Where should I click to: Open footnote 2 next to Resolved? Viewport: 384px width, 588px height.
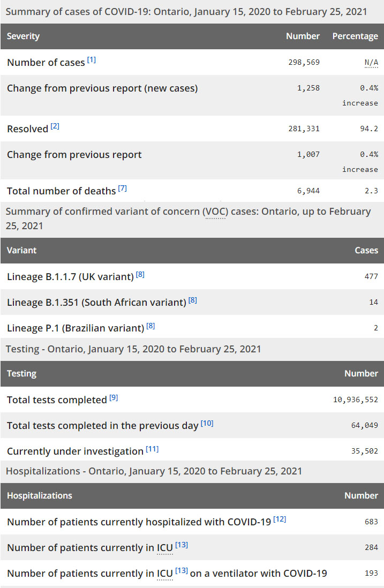[55, 126]
